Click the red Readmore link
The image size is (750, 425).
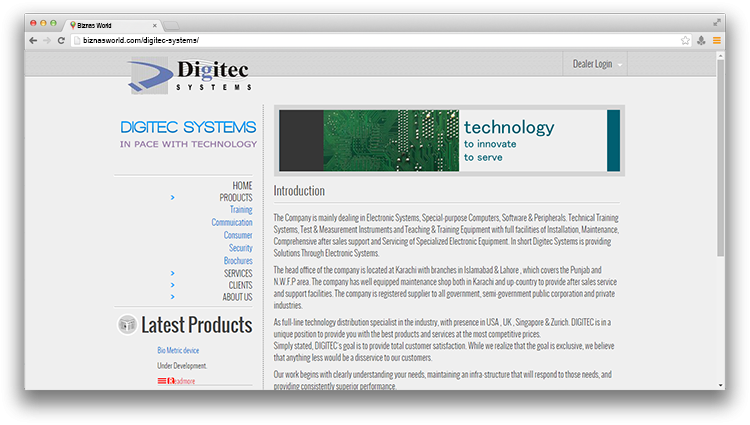(182, 381)
